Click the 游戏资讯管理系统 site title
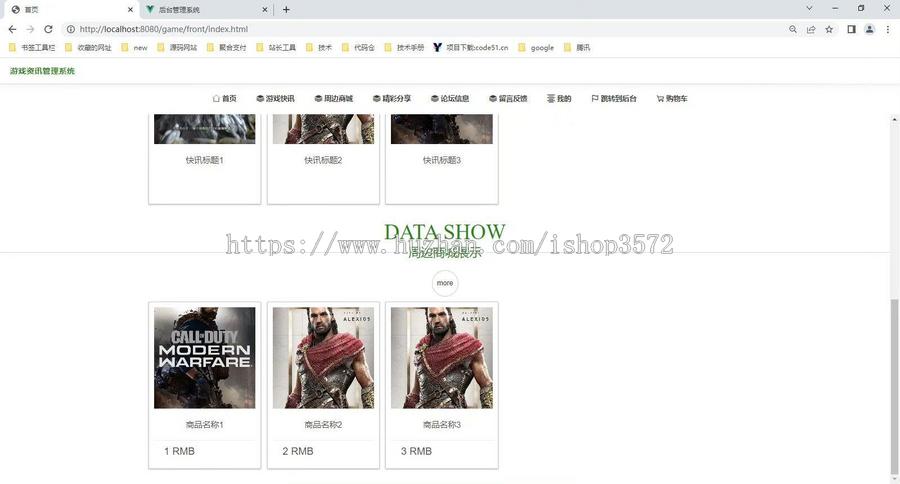 42,71
